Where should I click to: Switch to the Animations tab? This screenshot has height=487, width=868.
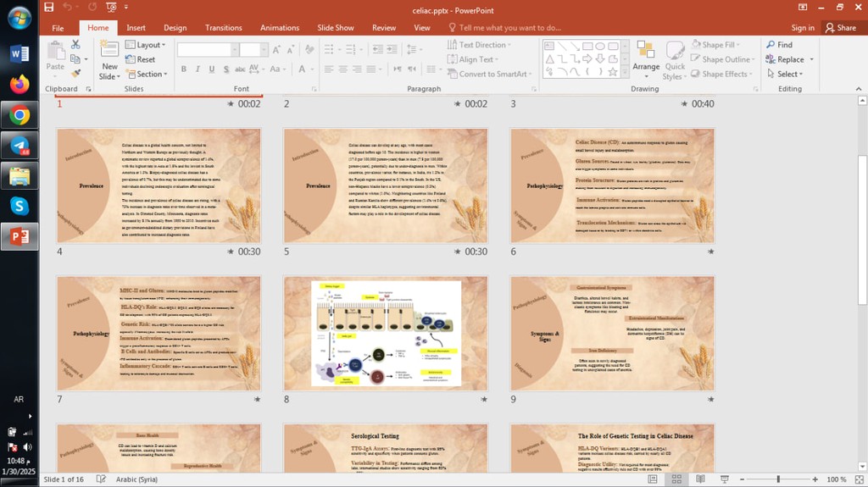(x=280, y=28)
